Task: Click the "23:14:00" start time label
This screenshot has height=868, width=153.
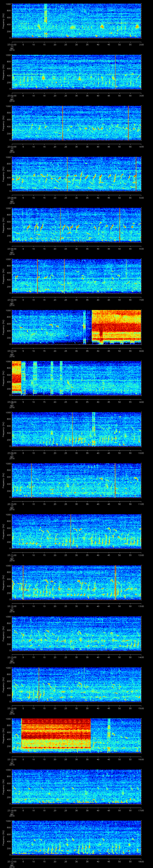Action: click(x=12, y=708)
